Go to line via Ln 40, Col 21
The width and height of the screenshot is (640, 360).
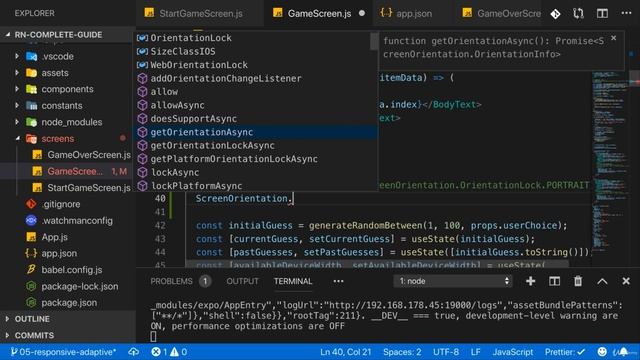coord(345,352)
